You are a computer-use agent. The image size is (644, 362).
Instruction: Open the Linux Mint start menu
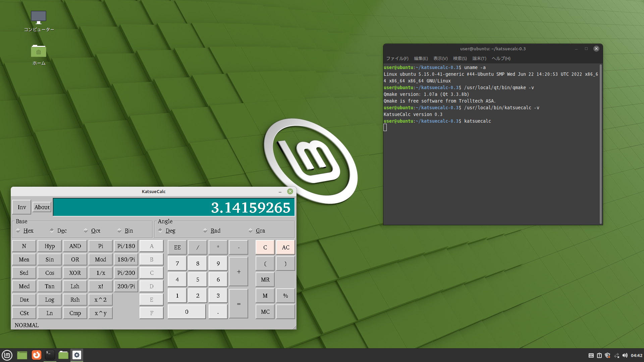[x=7, y=355]
